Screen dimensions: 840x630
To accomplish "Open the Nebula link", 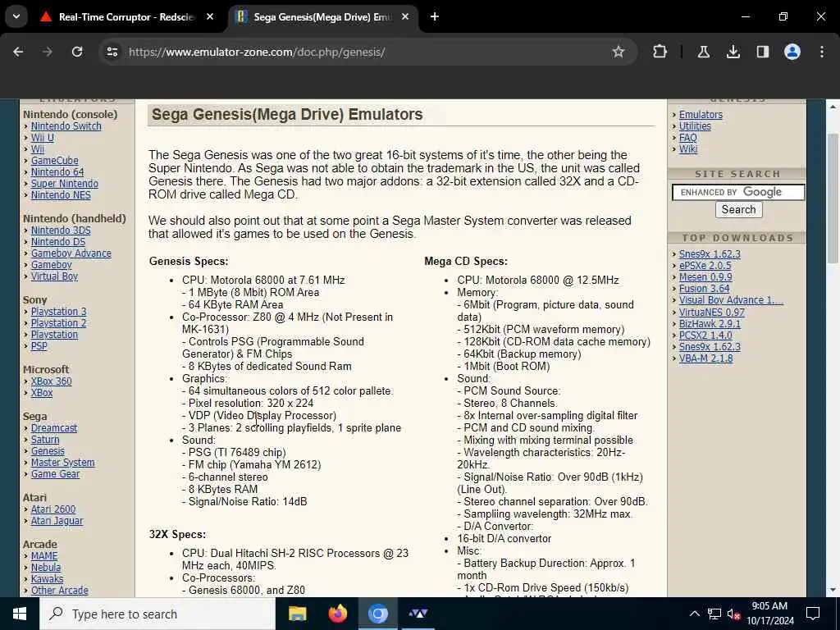I will 46,568.
